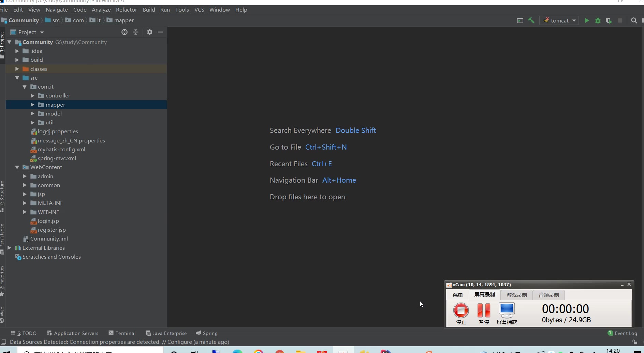Click the green Run button
The width and height of the screenshot is (644, 353).
point(587,20)
